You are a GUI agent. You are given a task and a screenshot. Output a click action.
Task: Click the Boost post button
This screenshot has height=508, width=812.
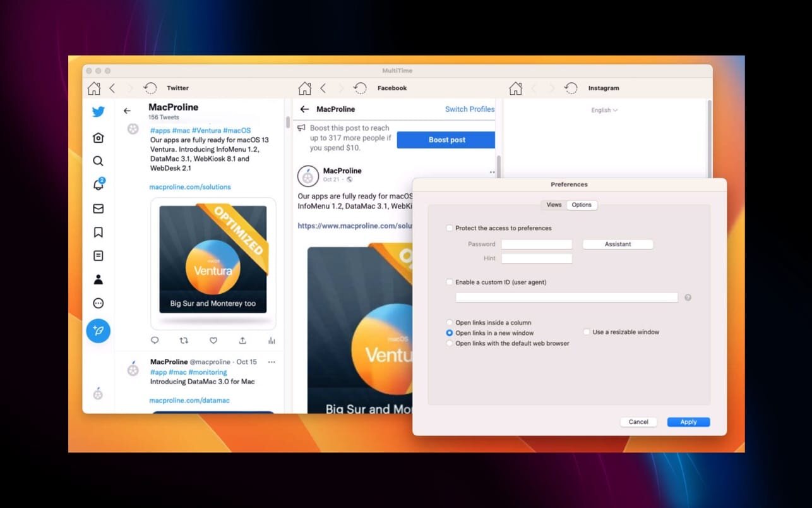(446, 140)
